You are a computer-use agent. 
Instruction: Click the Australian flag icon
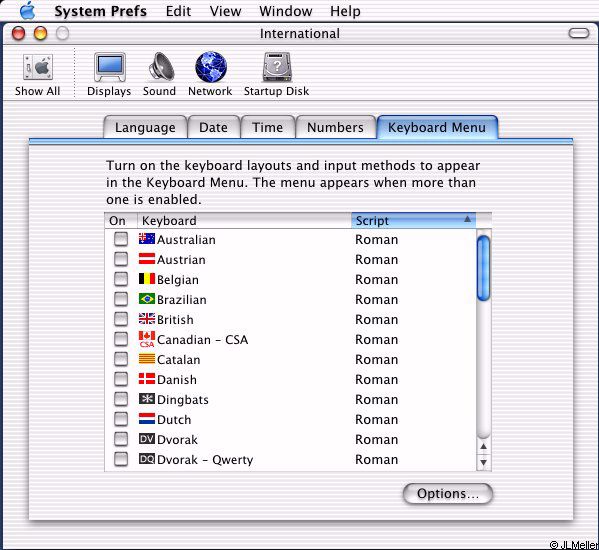[x=147, y=239]
